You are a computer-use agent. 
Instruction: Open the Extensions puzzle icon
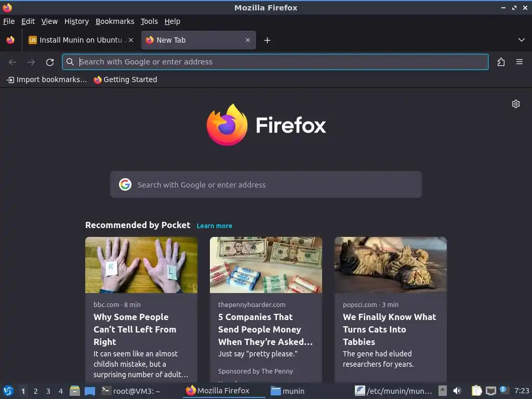click(501, 62)
